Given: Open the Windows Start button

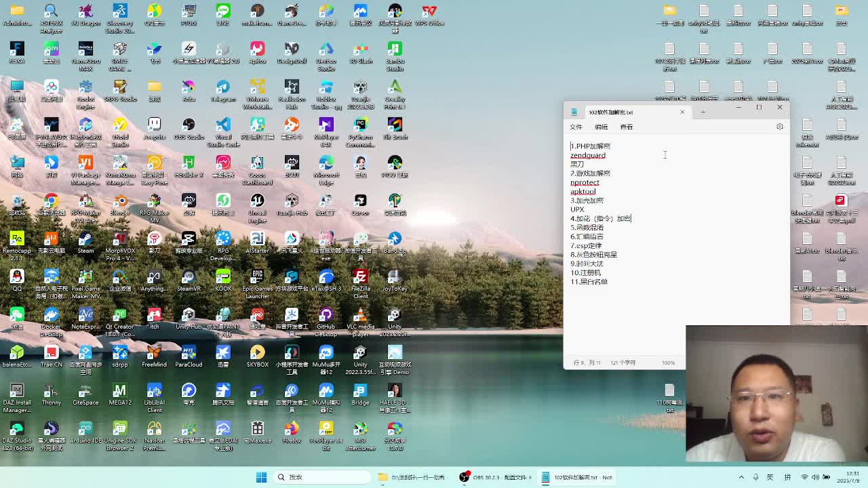Looking at the screenshot, I should tap(261, 477).
